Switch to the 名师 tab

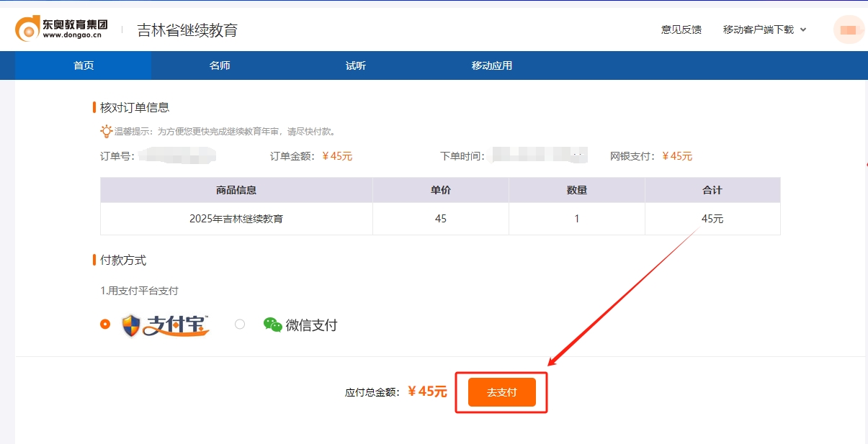[x=219, y=65]
